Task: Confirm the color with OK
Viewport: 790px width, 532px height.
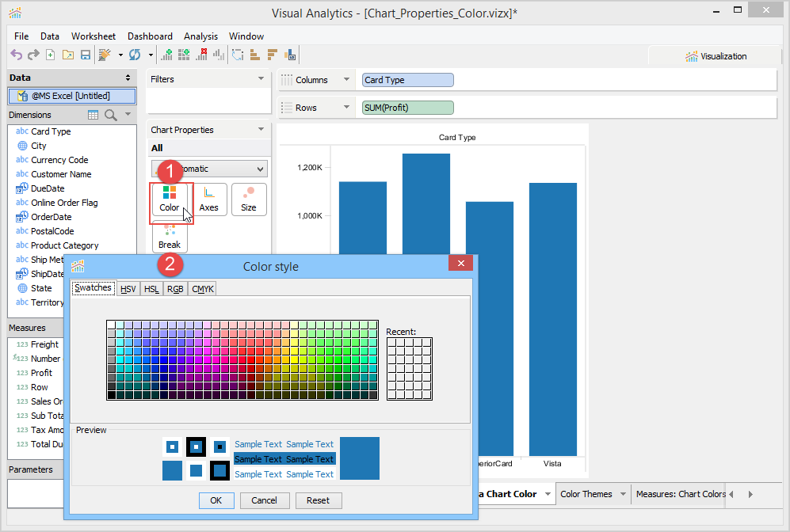Action: tap(216, 500)
